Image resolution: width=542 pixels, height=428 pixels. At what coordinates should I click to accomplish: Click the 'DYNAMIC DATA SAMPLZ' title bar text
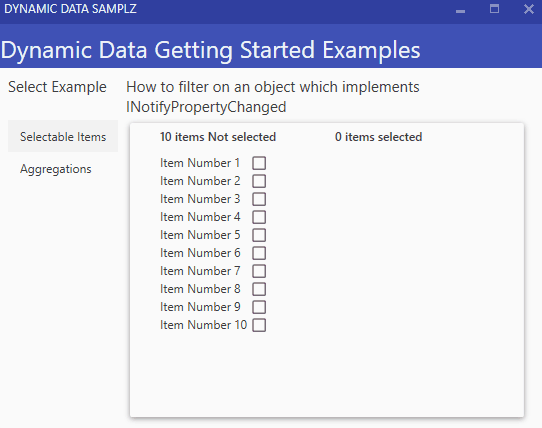click(x=71, y=9)
